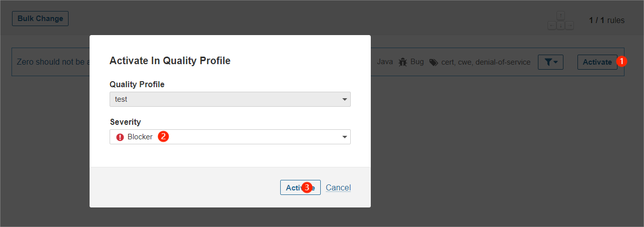Click the up arrow key icon
The width and height of the screenshot is (644, 227).
pos(560,16)
